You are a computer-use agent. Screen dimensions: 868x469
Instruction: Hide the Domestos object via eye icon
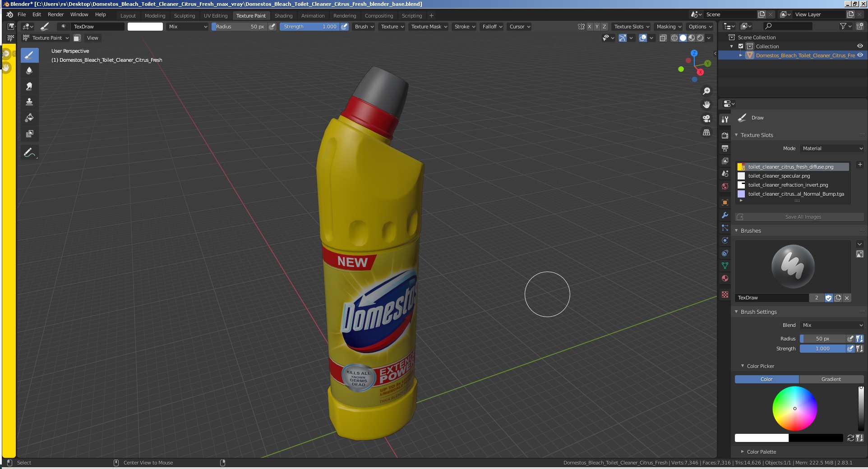point(860,55)
